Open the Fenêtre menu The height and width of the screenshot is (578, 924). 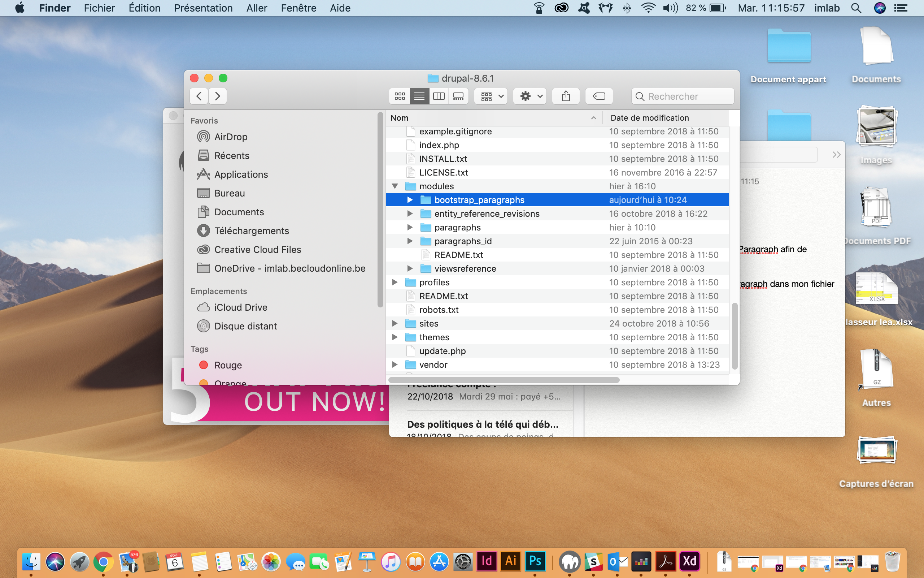point(298,8)
